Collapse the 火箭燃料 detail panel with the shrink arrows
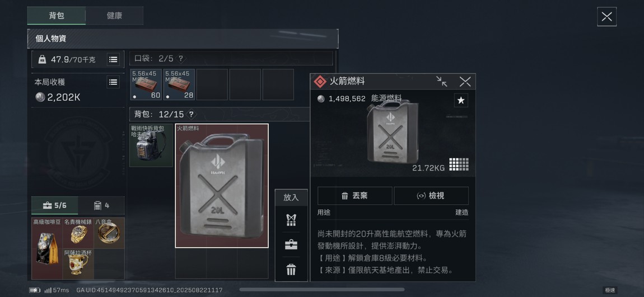The width and height of the screenshot is (644, 297). (441, 82)
